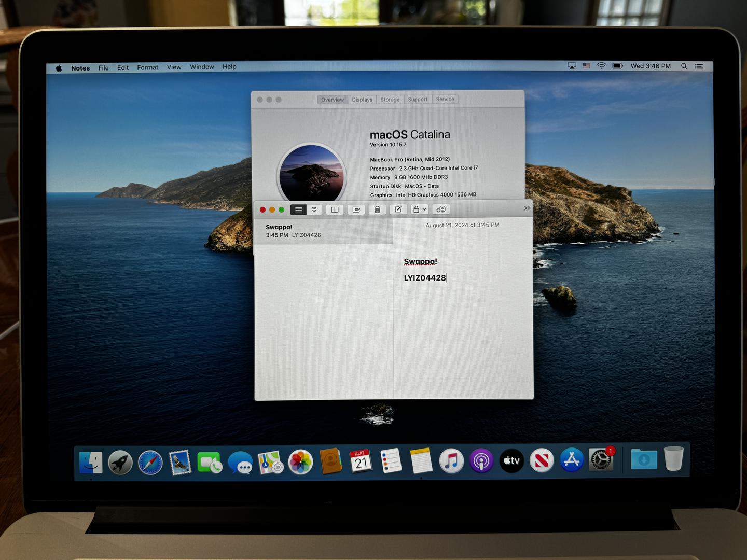This screenshot has height=560, width=747.
Task: Launch Mail from the Dock
Action: point(181,462)
